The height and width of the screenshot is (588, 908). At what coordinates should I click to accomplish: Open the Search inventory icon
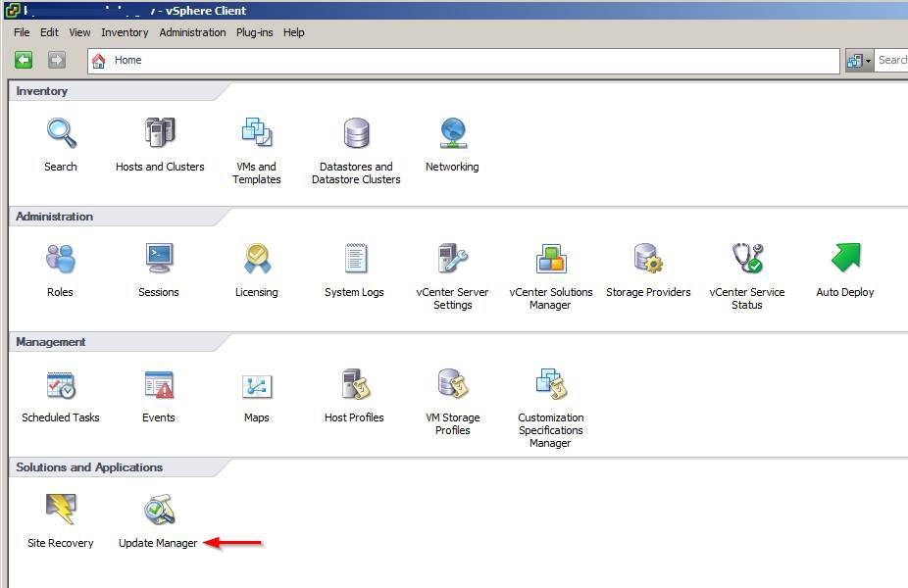tap(61, 134)
